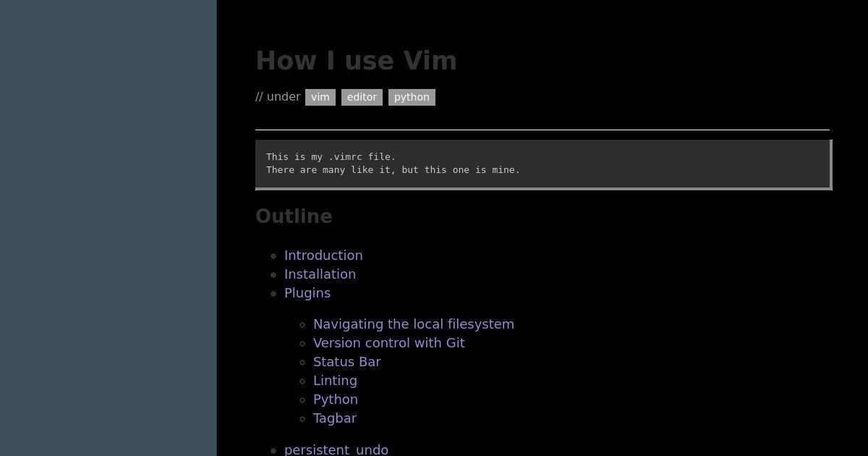Go to the Plugins section
Screen dimensions: 868x456
tap(307, 293)
